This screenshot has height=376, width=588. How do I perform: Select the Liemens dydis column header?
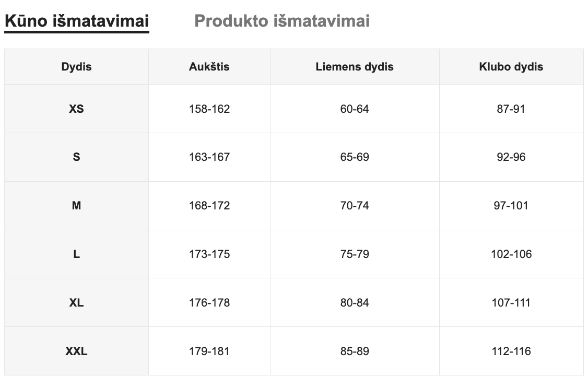[355, 67]
